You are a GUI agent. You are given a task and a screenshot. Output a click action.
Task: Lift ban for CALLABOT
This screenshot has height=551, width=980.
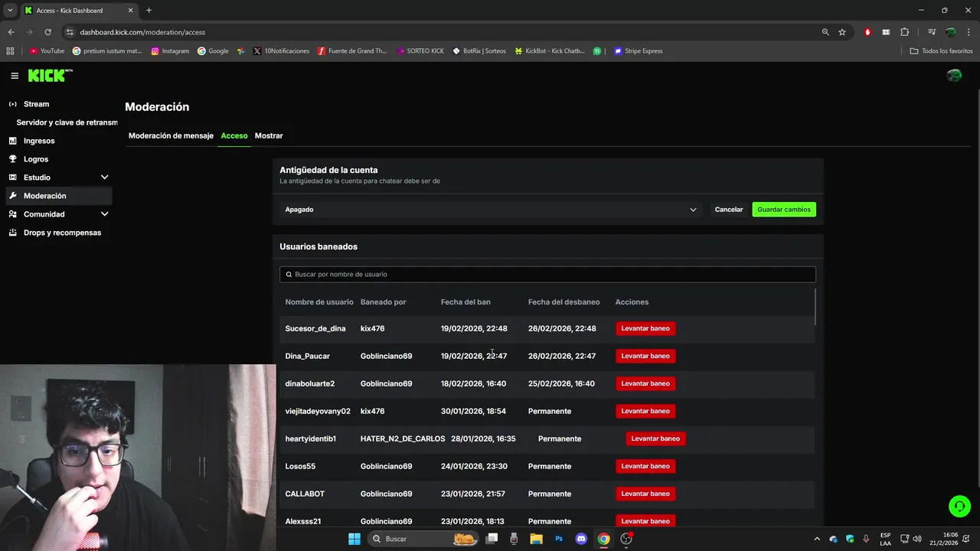[x=645, y=494]
